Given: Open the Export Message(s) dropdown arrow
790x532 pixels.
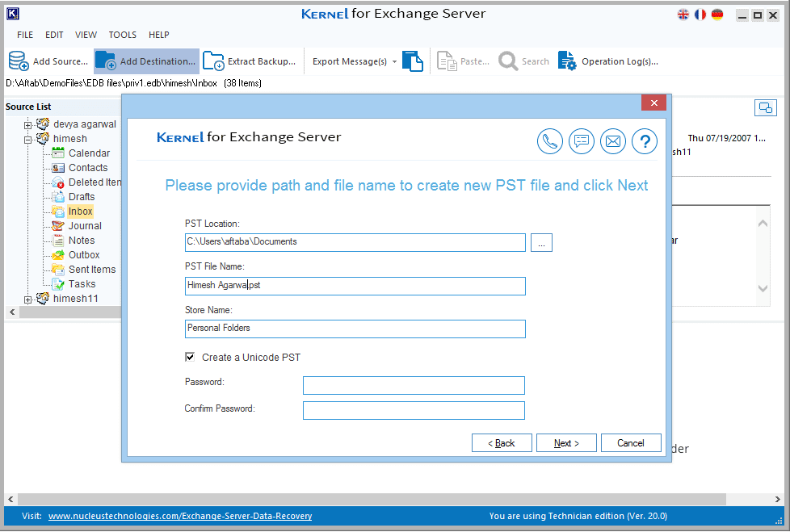Looking at the screenshot, I should point(394,61).
